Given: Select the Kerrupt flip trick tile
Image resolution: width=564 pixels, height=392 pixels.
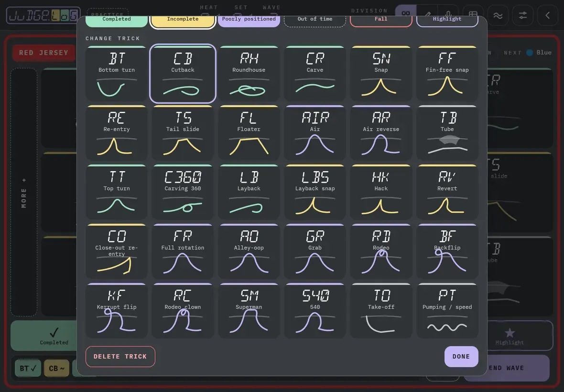Looking at the screenshot, I should 117,311.
